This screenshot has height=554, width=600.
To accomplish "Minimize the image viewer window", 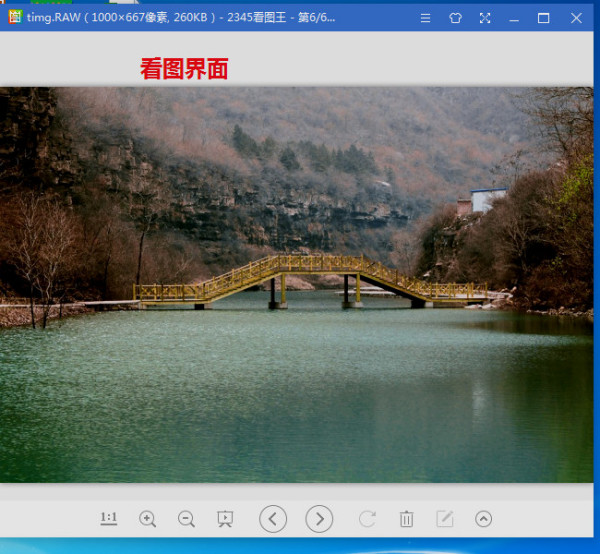I will click(514, 19).
